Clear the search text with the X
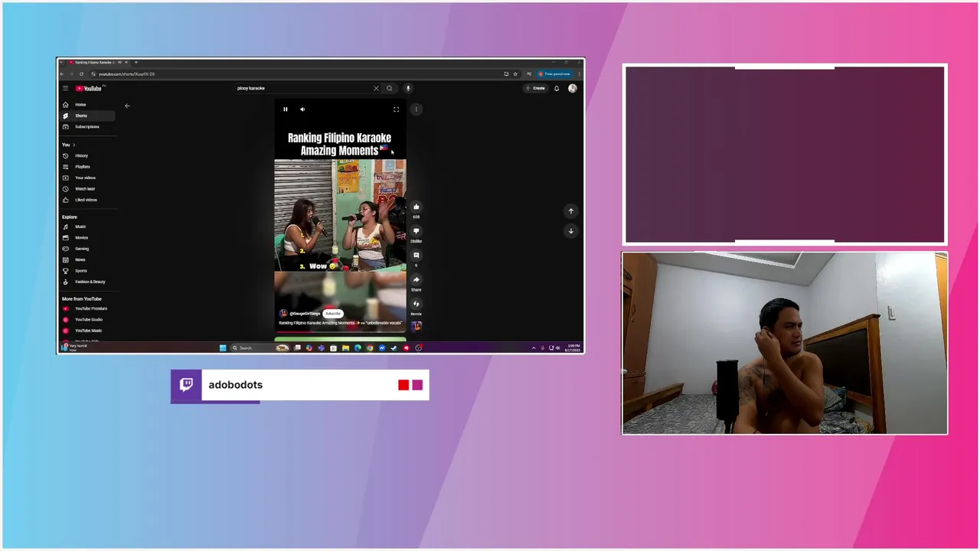The image size is (980, 551). 376,88
